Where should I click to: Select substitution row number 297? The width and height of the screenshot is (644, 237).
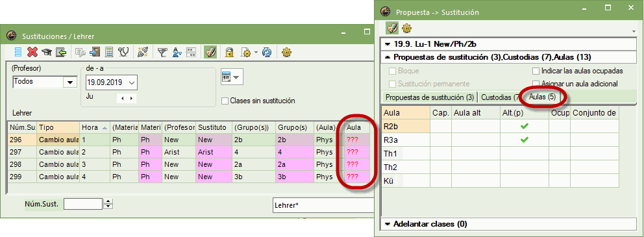(x=23, y=152)
